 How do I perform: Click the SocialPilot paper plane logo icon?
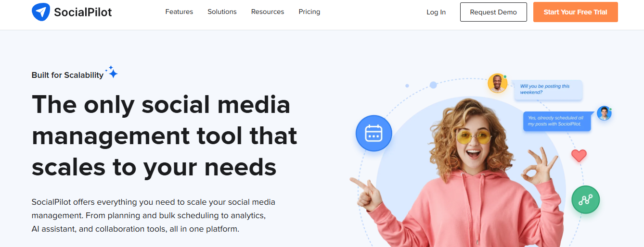click(x=40, y=12)
